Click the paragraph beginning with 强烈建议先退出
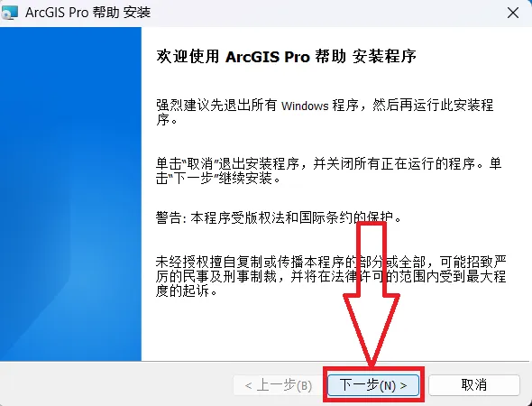 325,113
